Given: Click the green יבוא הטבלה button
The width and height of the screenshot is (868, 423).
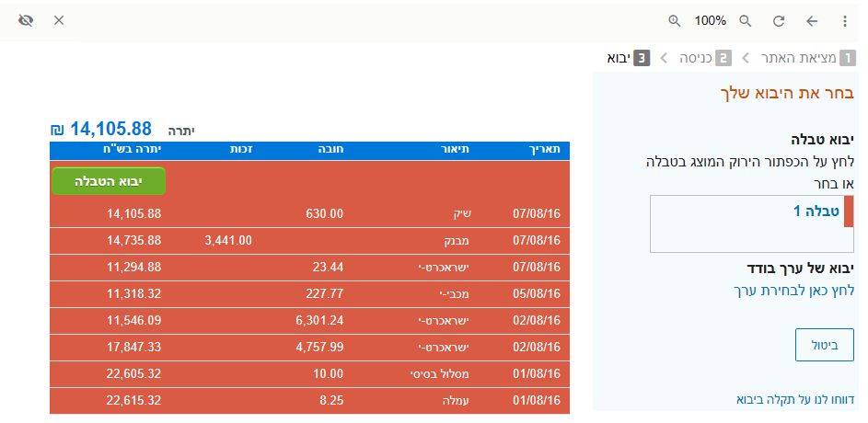Looking at the screenshot, I should [108, 181].
